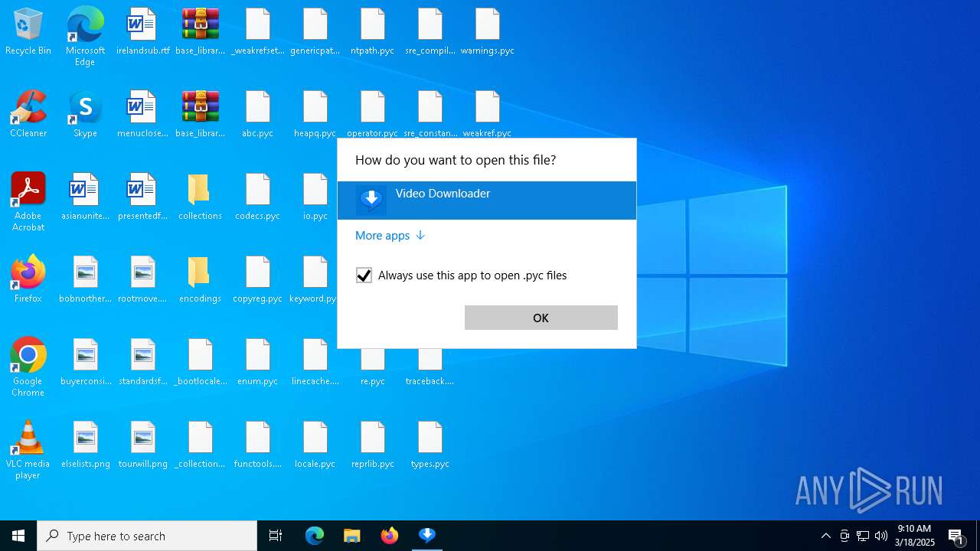The width and height of the screenshot is (980, 551).
Task: Expand the More apps list
Action: point(390,236)
